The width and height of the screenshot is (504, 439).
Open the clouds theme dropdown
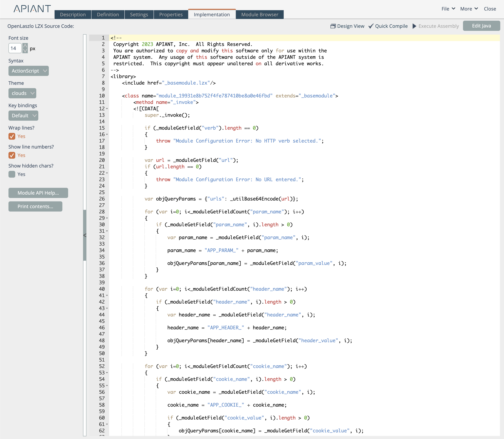coord(22,93)
